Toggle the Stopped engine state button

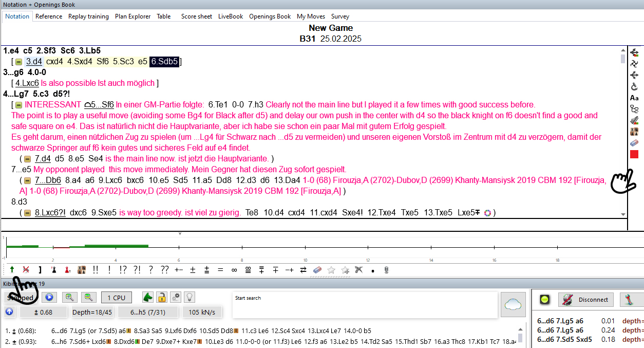[21, 298]
